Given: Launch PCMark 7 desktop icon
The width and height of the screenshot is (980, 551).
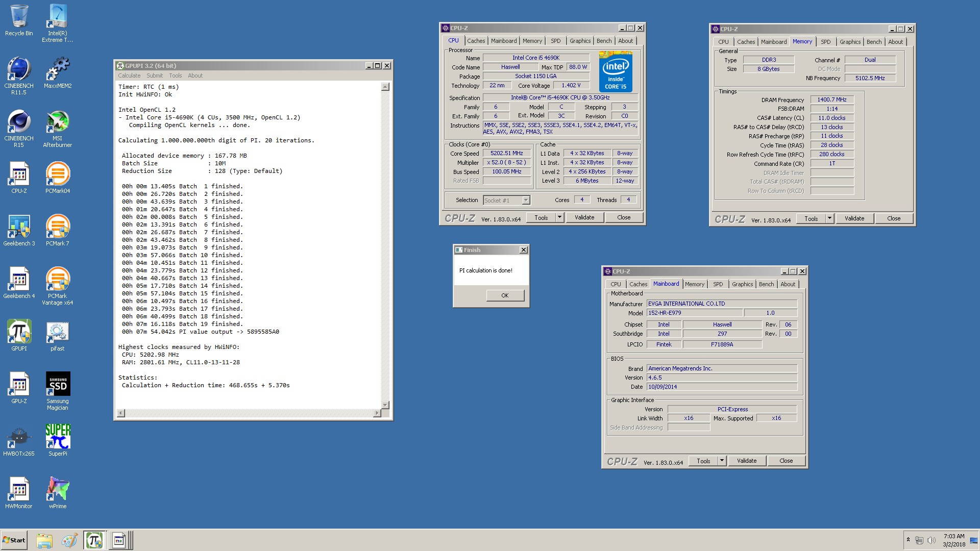Looking at the screenshot, I should click(57, 230).
